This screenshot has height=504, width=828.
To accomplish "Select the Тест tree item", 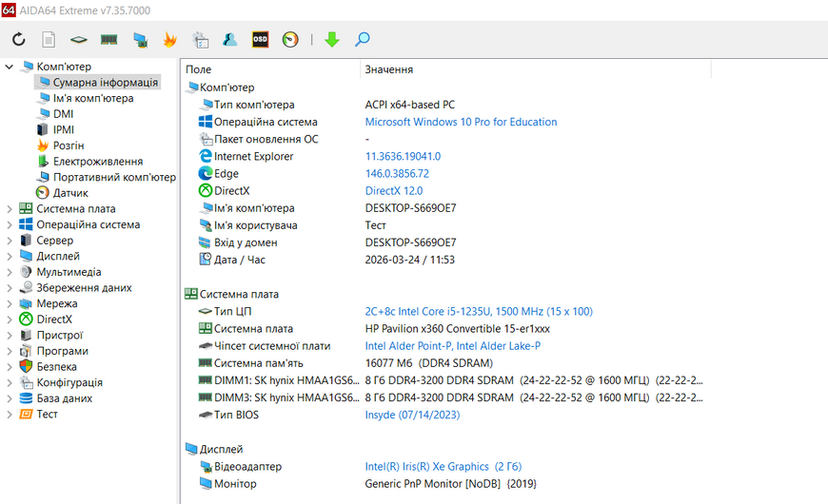I will pyautogui.click(x=47, y=415).
